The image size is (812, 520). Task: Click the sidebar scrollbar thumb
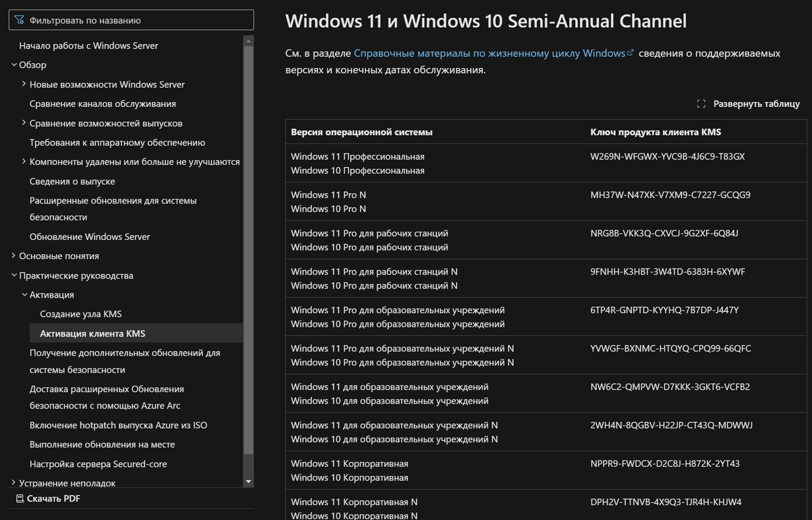(248, 249)
